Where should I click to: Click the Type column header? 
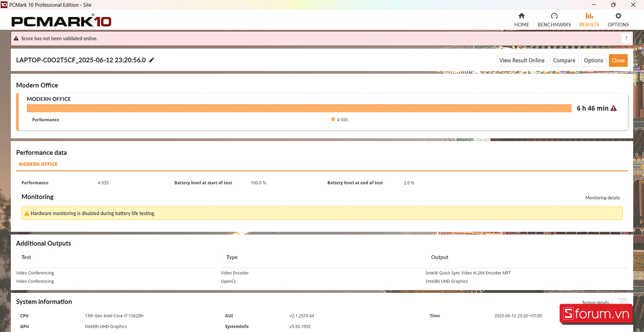(x=232, y=257)
